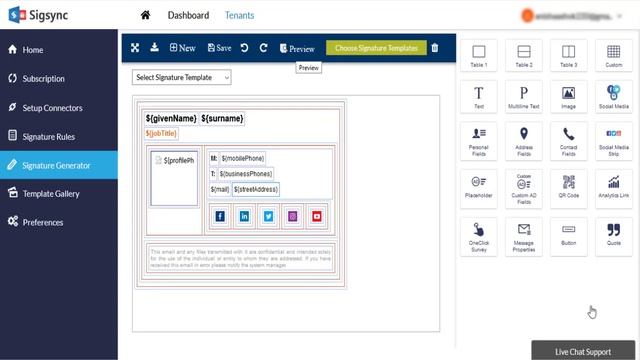
Task: Add the Social Media element
Action: tap(613, 97)
